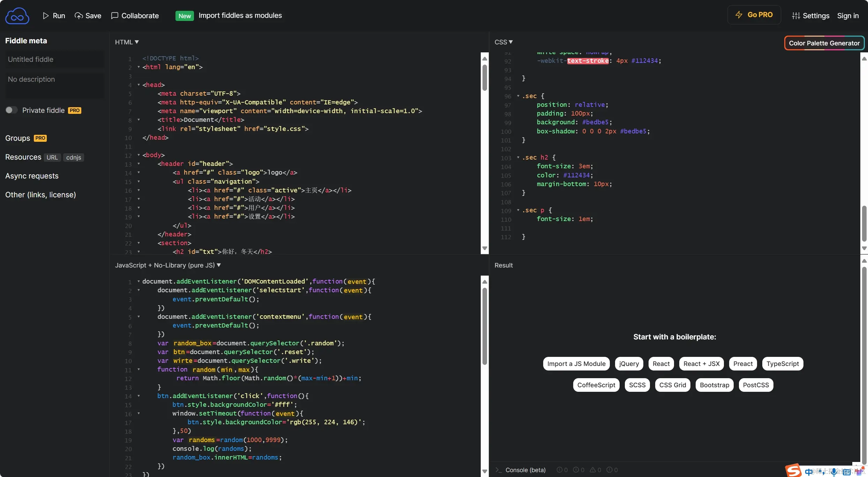This screenshot has height=477, width=868.
Task: Click the Console warning triangle counter
Action: point(595,470)
